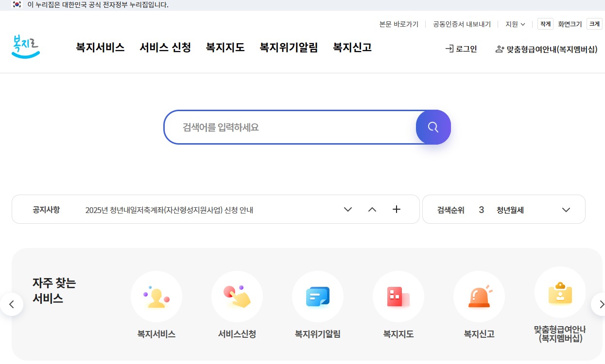Viewport: 605px width, 364px height.
Task: Open the 2025년 청년내일저축계좌 notice
Action: (169, 210)
